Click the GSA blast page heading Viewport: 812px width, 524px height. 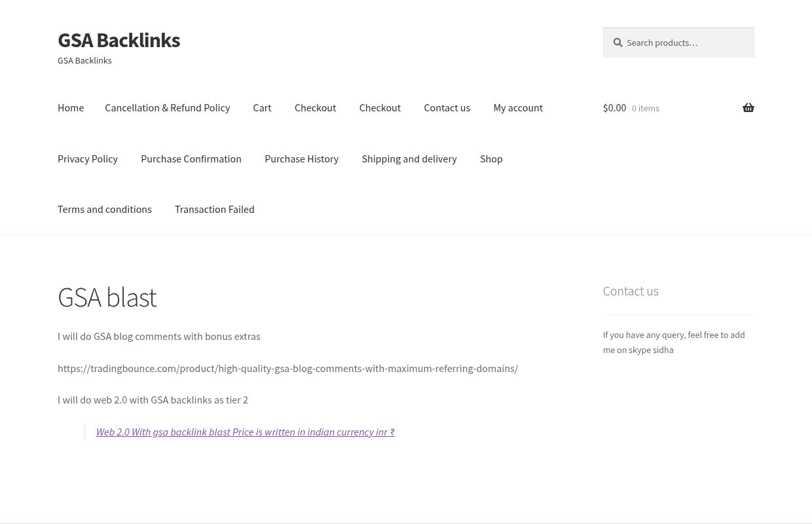pyautogui.click(x=107, y=297)
